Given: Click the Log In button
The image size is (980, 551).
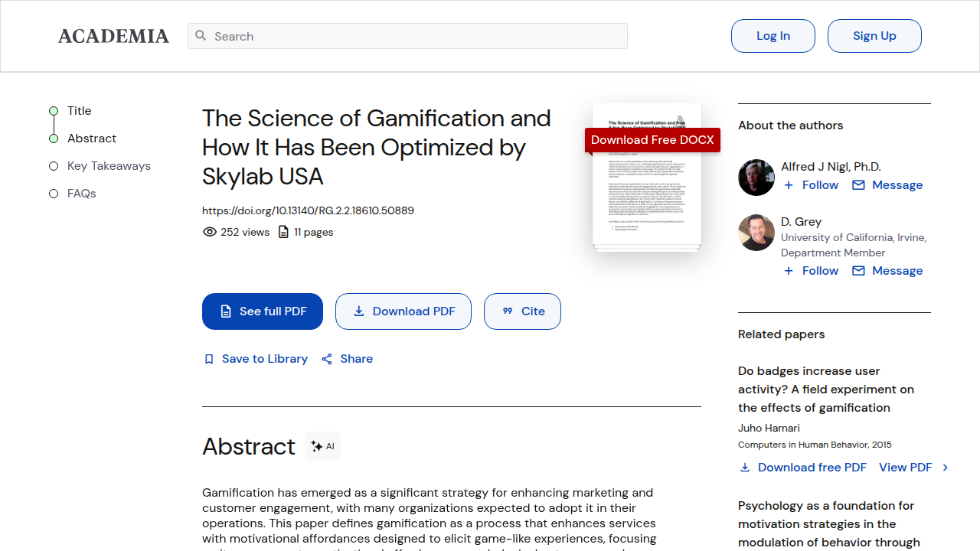Looking at the screenshot, I should tap(773, 36).
